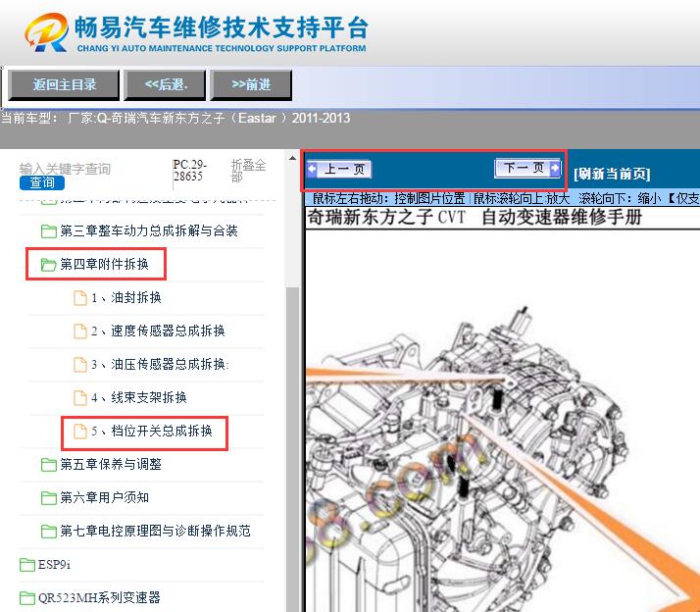Expand 第三章整车动力总成拆解与合装 chapter
Viewport: 700px width, 612px height.
[149, 230]
